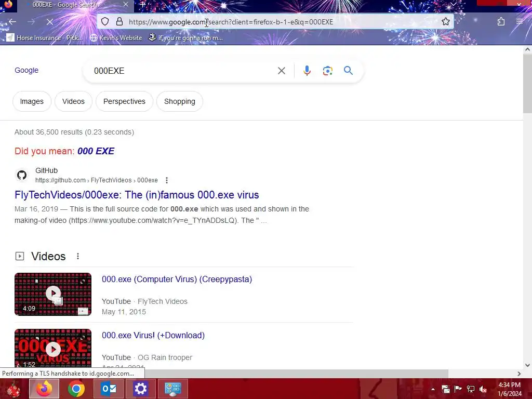Image resolution: width=532 pixels, height=399 pixels.
Task: Open the tracking protection shield icon
Action: pos(105,22)
